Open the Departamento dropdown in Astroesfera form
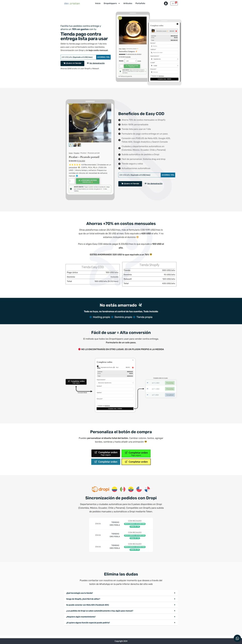The image size is (242, 644). click(164, 59)
